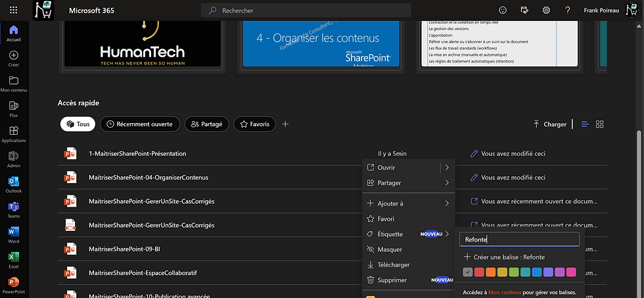Expand Partager submenu arrow

(447, 182)
